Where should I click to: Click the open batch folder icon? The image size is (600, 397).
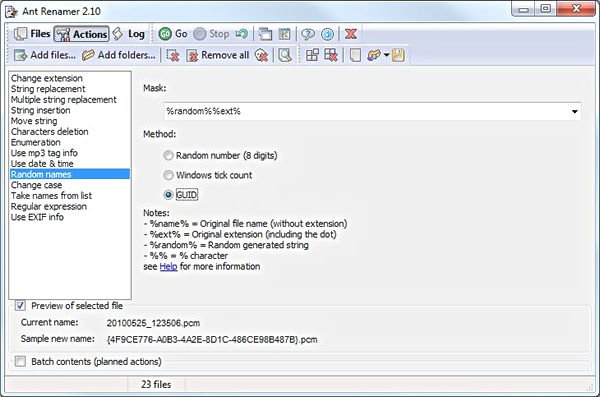pyautogui.click(x=374, y=56)
